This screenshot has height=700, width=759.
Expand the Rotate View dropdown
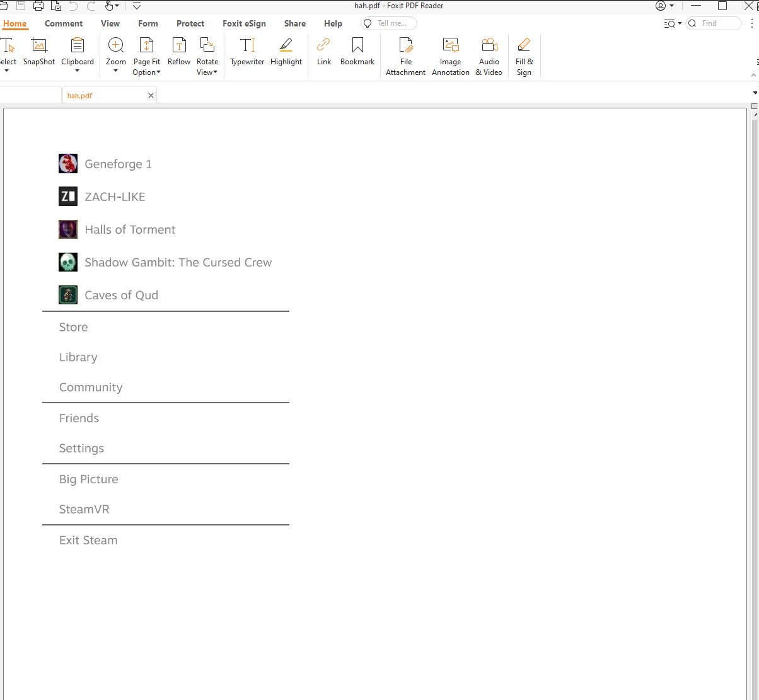coord(207,72)
